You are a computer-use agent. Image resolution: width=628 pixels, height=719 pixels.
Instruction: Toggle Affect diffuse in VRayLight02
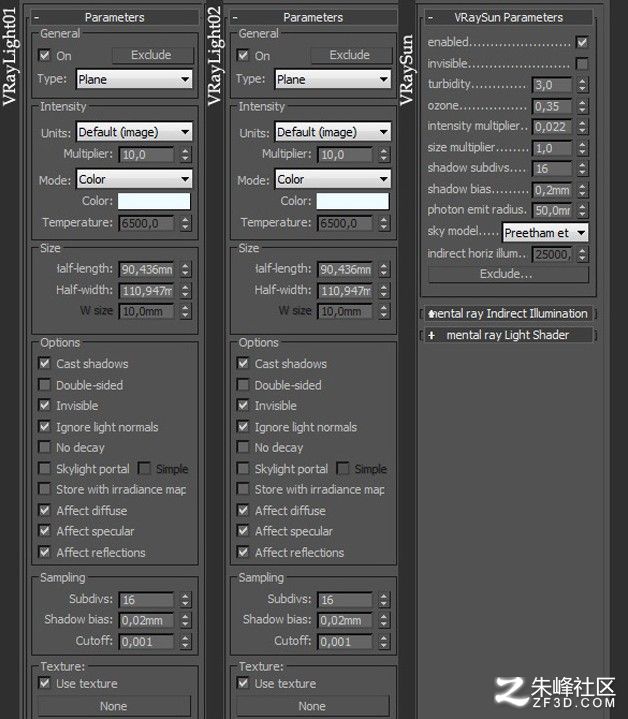(243, 510)
